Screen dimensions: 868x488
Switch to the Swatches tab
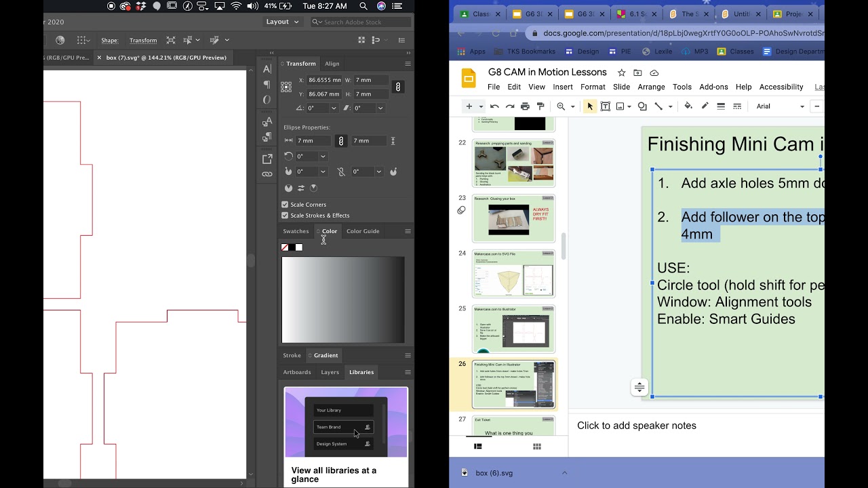(296, 231)
